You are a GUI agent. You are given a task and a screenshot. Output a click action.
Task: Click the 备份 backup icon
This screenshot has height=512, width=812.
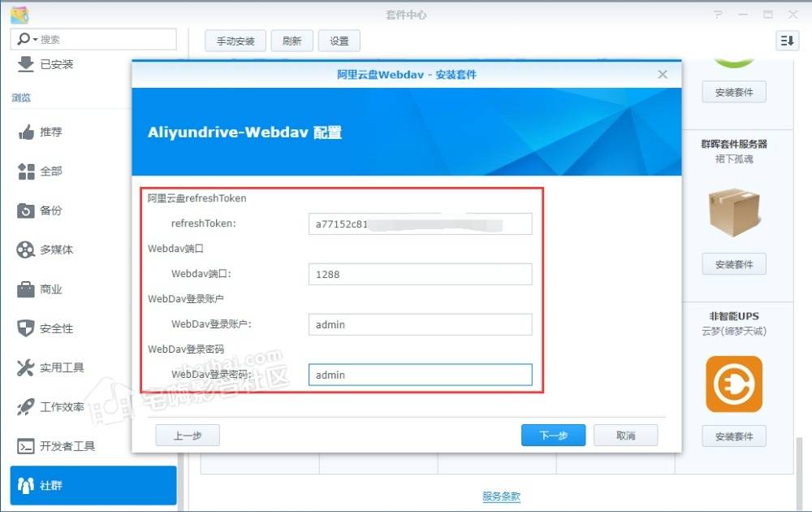25,210
